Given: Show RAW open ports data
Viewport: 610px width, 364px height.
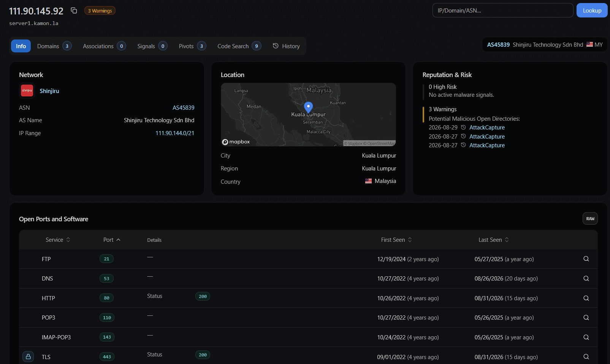Looking at the screenshot, I should (x=590, y=219).
